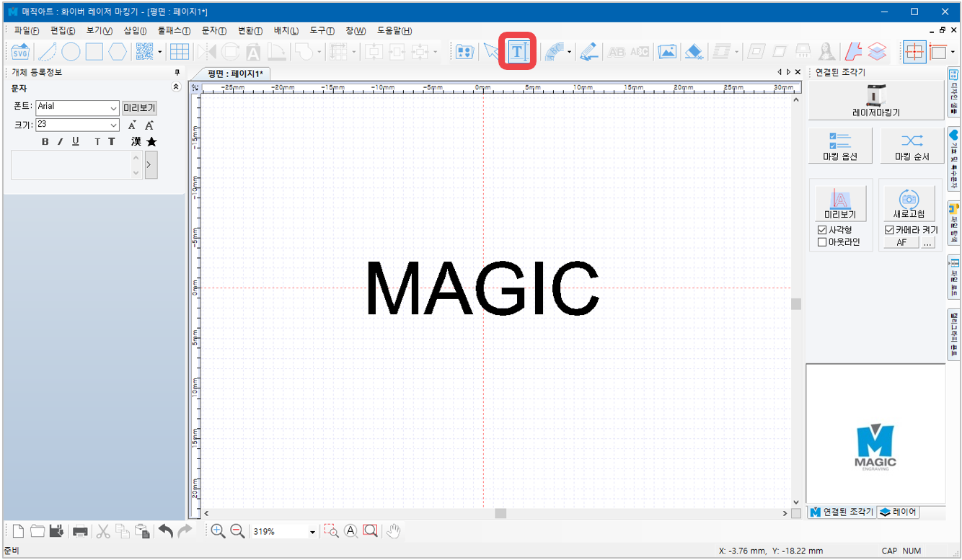Select the hand pan tool
Image resolution: width=962 pixels, height=560 pixels.
393,531
